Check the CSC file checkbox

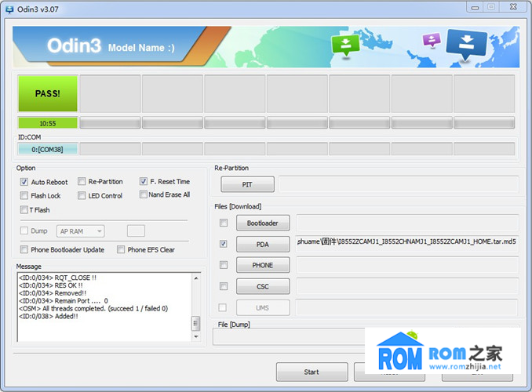click(224, 286)
